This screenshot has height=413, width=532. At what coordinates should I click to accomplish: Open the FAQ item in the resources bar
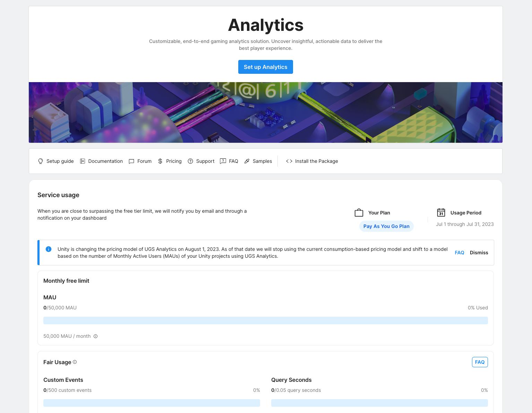233,161
